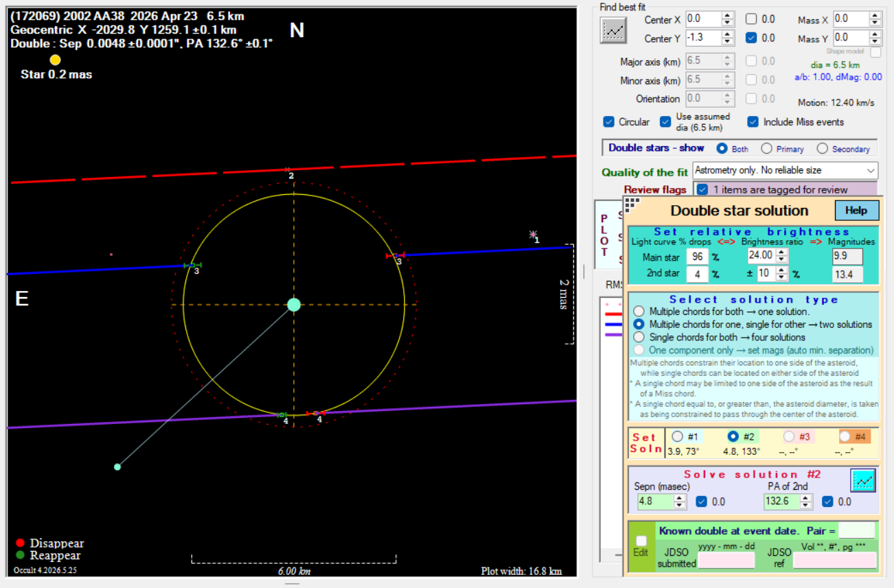Click the red Disappear legend dot
Image resolution: width=894 pixels, height=588 pixels.
[x=19, y=543]
